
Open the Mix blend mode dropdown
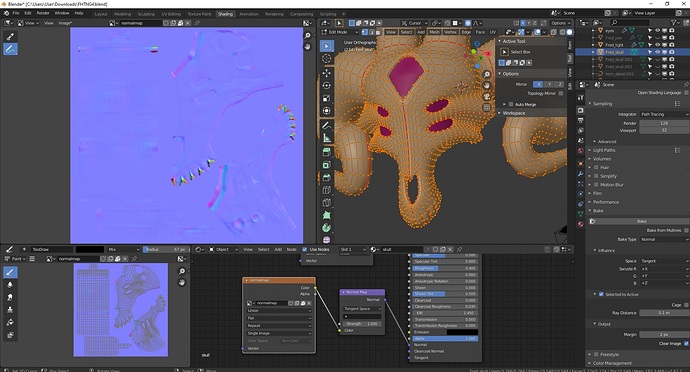pos(124,250)
